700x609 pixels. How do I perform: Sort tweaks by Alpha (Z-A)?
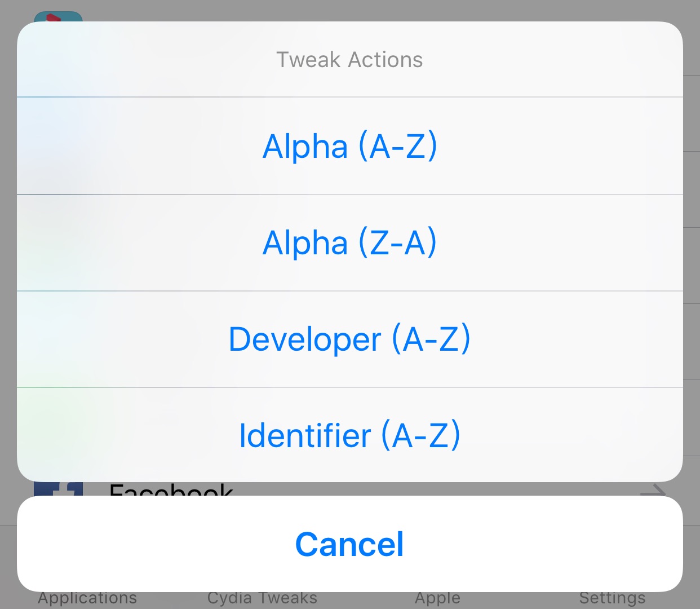click(x=350, y=243)
